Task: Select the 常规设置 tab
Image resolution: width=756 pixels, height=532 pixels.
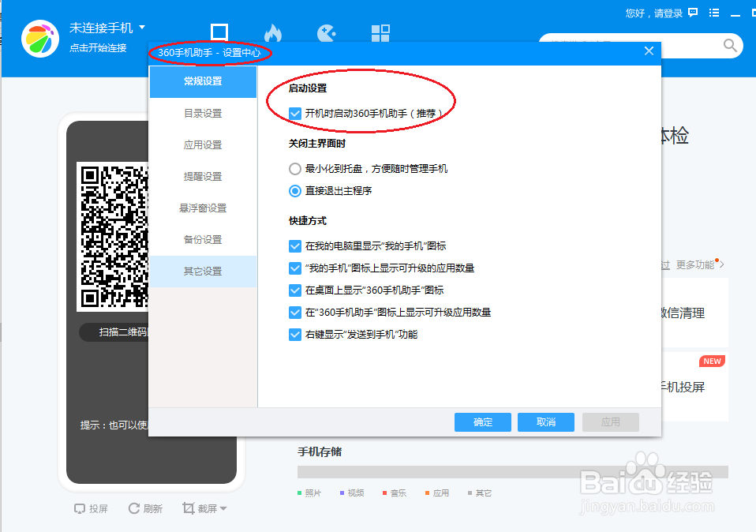Action: [203, 81]
